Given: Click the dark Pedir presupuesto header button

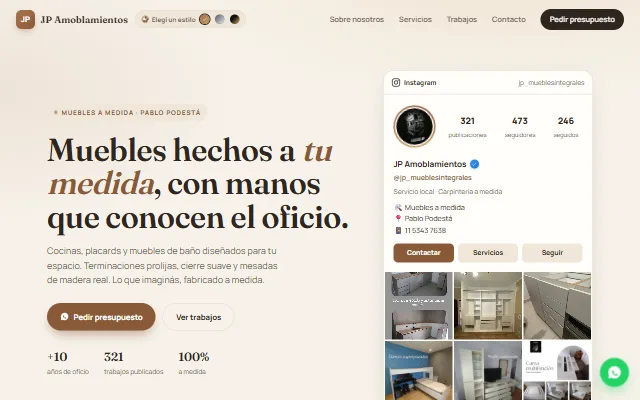Looking at the screenshot, I should tap(582, 19).
